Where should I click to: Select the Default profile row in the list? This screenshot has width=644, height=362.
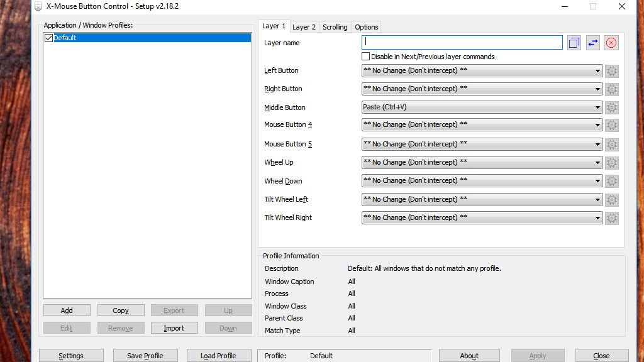tap(147, 38)
